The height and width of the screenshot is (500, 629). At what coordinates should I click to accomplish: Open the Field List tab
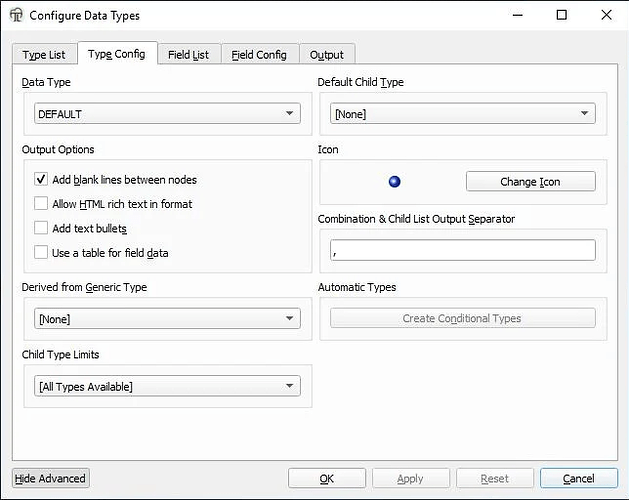pos(188,55)
